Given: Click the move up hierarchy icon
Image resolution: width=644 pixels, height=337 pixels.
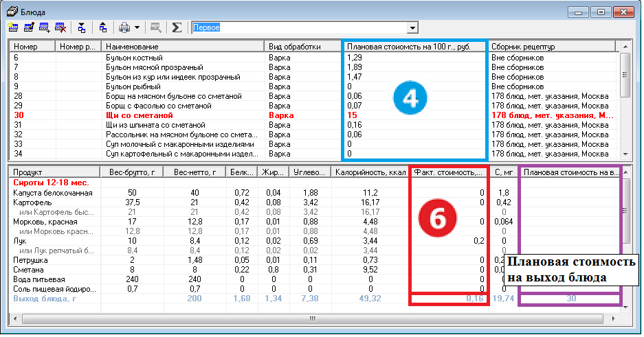Looking at the screenshot, I should (x=103, y=27).
